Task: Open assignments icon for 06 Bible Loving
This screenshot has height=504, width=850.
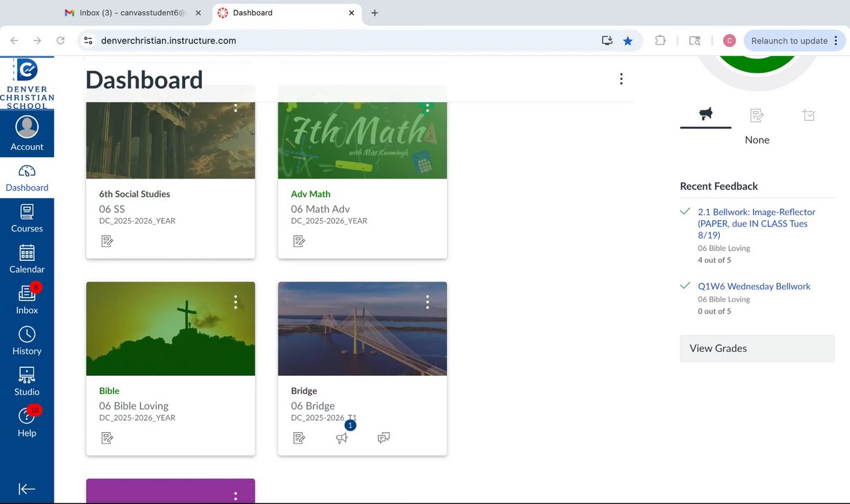Action: 107,438
